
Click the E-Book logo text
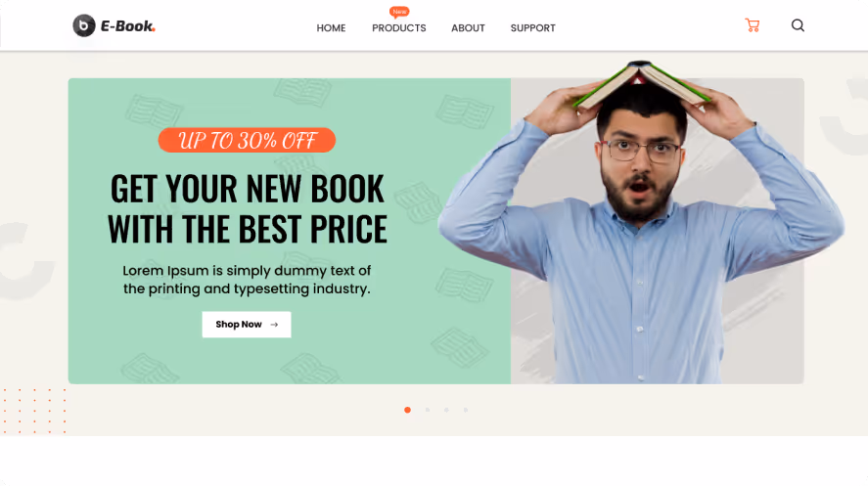(x=128, y=26)
